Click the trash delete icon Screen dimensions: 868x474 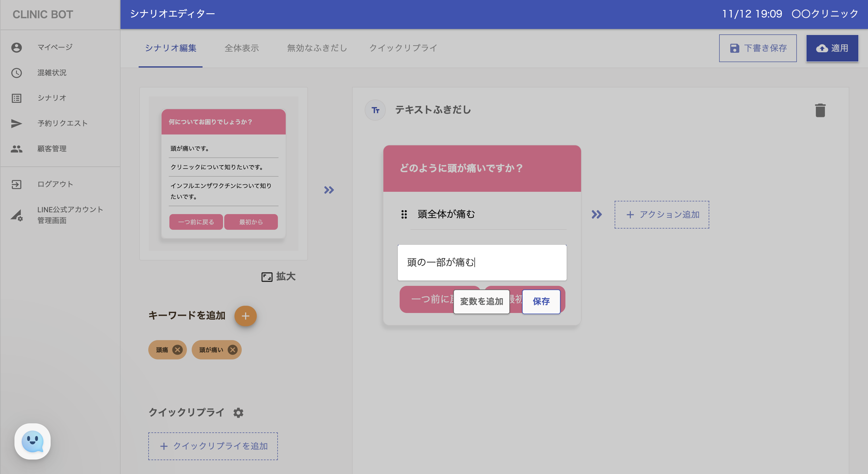820,110
